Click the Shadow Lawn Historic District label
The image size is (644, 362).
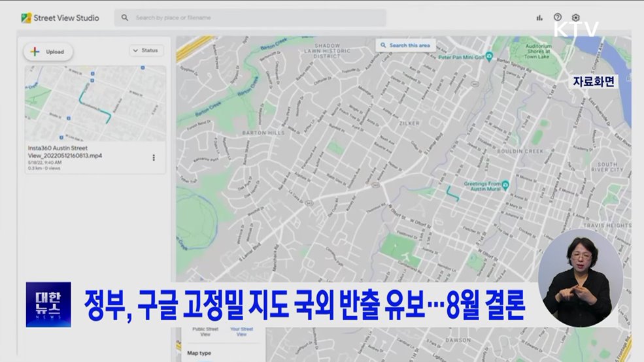328,51
